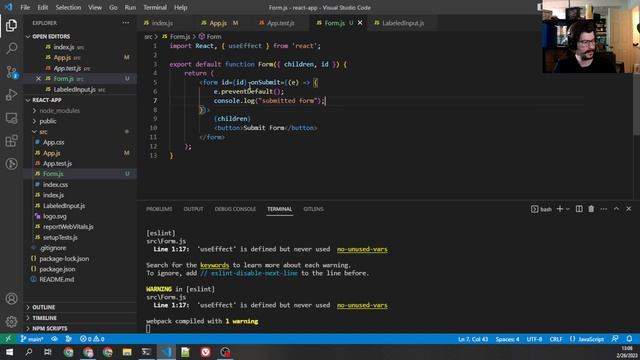Open the Manage gear icon
Screen dimensions: 640x360
[11, 322]
